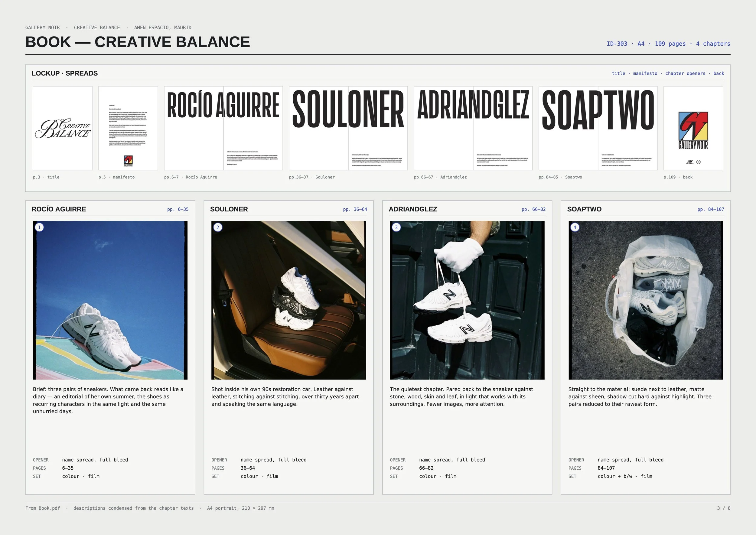Click the 'pp. 66–82' page range label
Screen dimensions: 756x535
click(534, 209)
